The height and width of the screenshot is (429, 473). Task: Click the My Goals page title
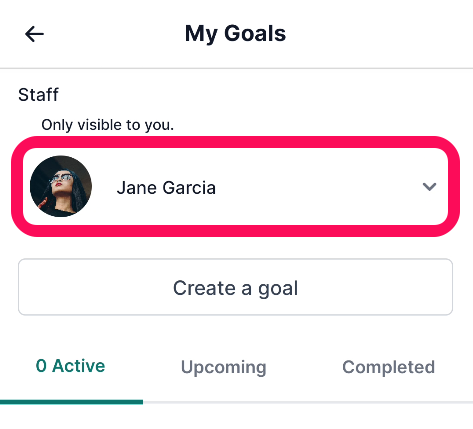tap(236, 34)
